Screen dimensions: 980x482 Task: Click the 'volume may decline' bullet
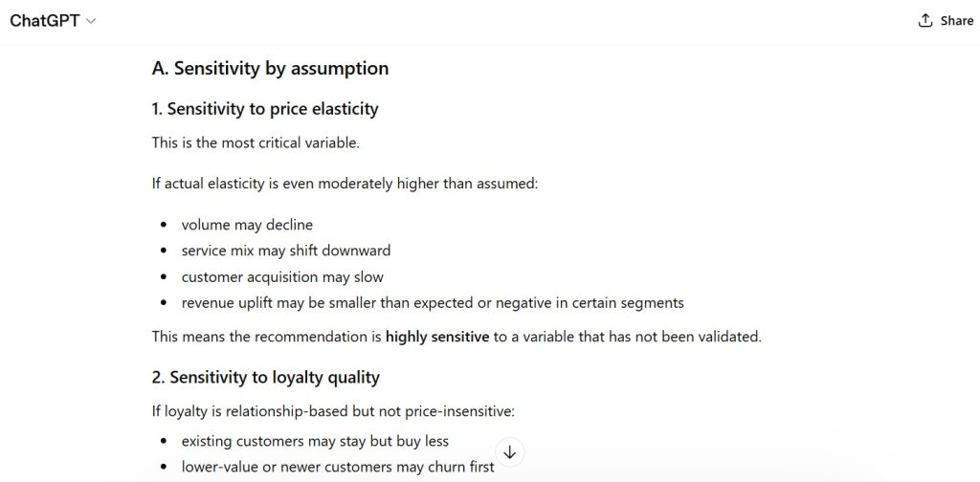(247, 225)
